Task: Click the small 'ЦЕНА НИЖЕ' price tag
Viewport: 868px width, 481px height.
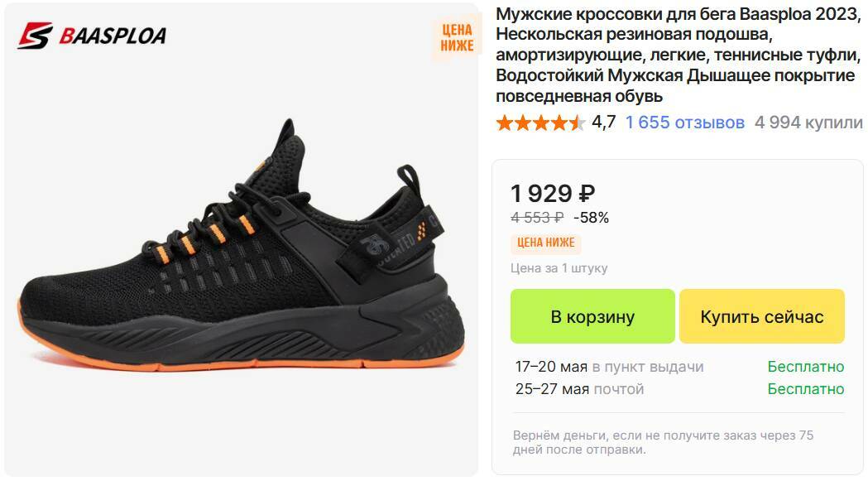Action: [546, 243]
